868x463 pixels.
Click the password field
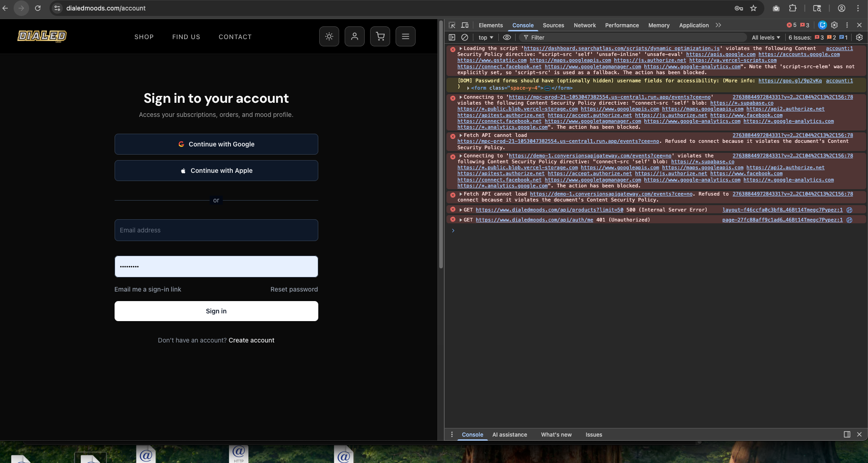click(x=216, y=267)
